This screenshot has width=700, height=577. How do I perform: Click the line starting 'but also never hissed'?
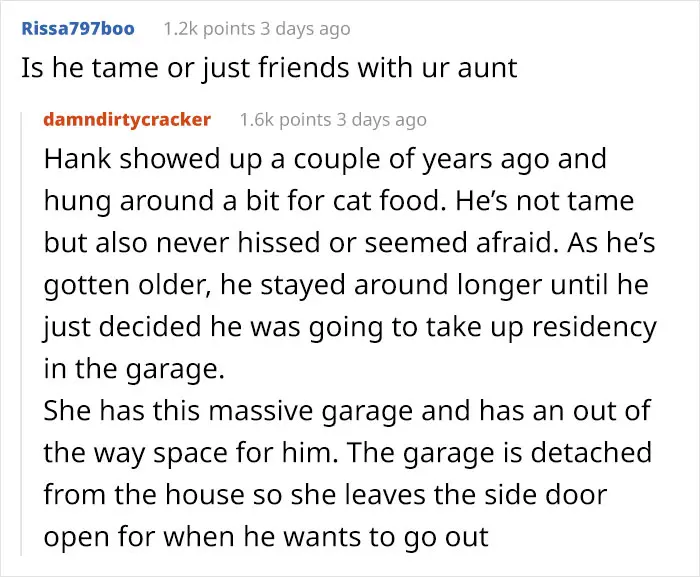pos(330,244)
